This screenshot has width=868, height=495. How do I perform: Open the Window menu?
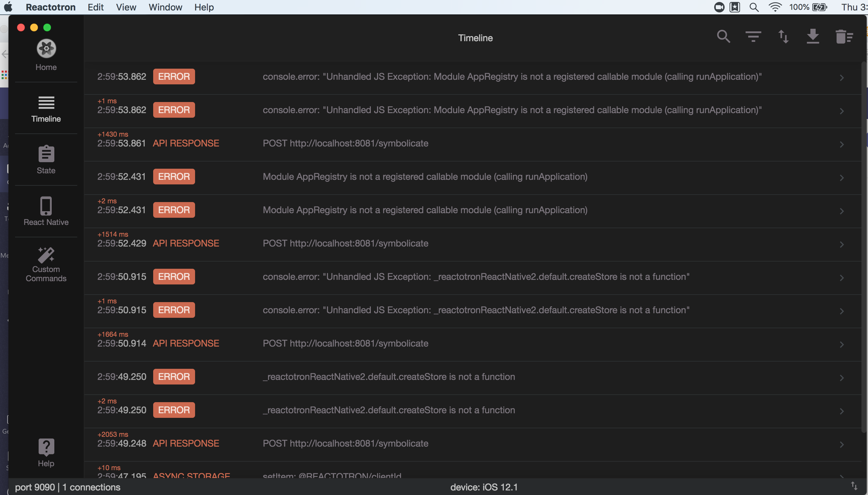pos(165,7)
